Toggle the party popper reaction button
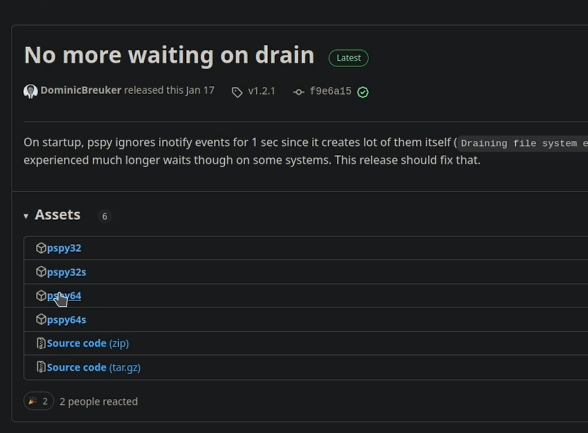Screen dimensions: 588x433 pyautogui.click(x=39, y=402)
